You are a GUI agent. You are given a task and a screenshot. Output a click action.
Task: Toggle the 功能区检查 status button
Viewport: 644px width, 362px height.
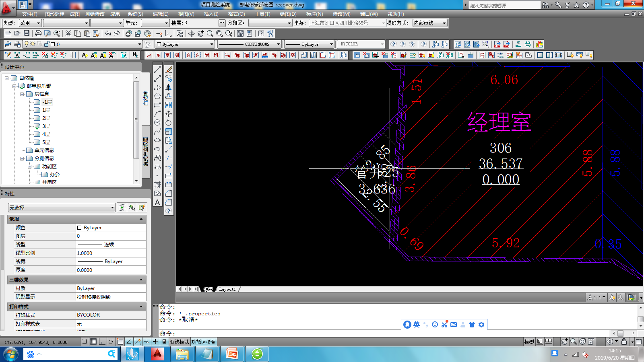(x=203, y=342)
